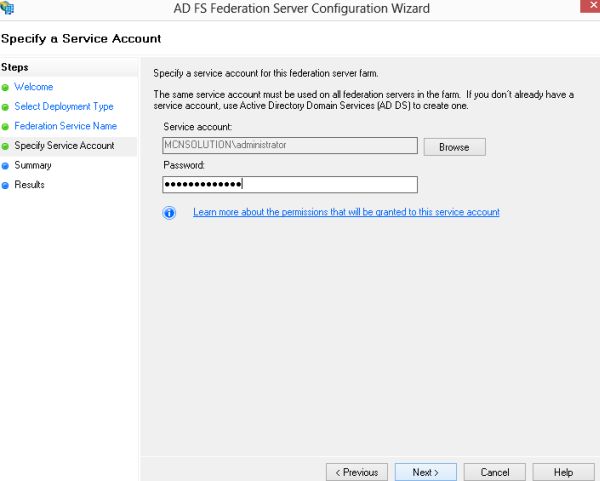
Task: Cancel the configuration wizard
Action: click(494, 472)
